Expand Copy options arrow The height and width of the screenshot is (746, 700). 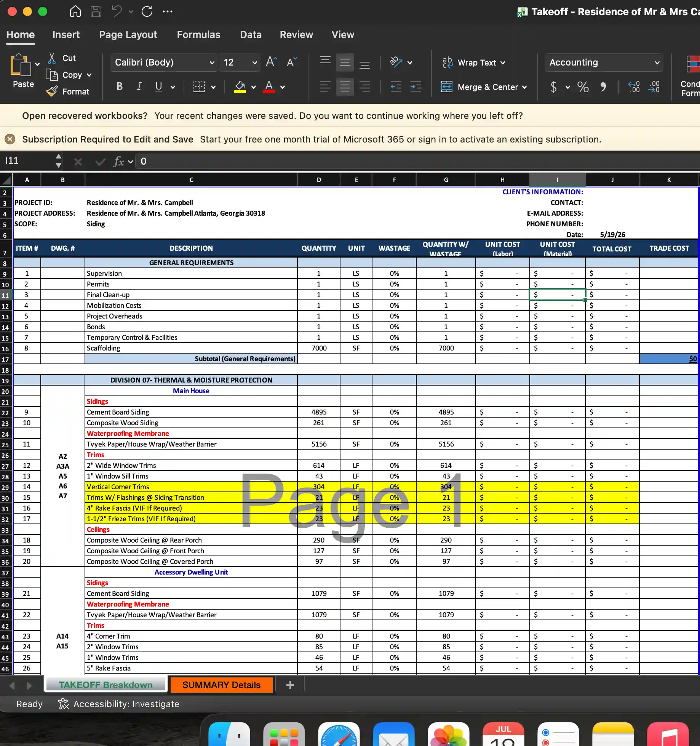(x=89, y=75)
